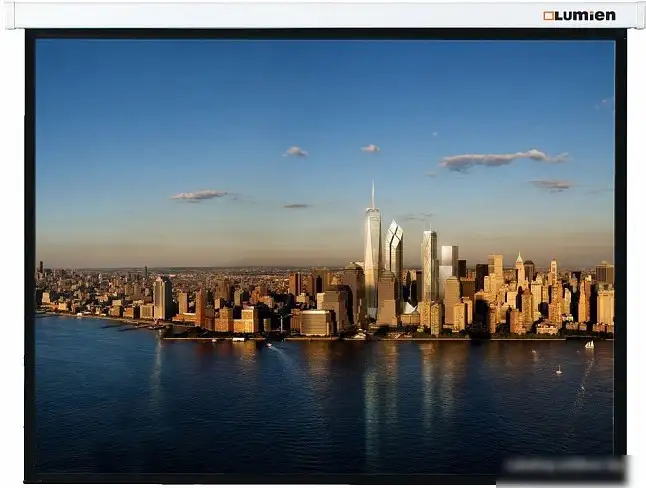The width and height of the screenshot is (646, 488).
Task: Click the black right frame border
Action: point(620,250)
